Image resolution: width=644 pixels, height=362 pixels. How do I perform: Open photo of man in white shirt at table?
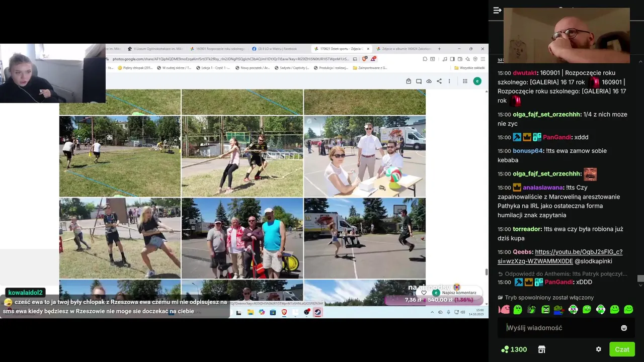click(365, 156)
